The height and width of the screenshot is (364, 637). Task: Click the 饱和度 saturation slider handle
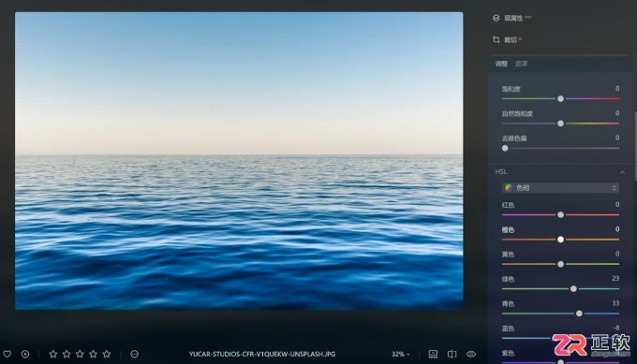(560, 98)
